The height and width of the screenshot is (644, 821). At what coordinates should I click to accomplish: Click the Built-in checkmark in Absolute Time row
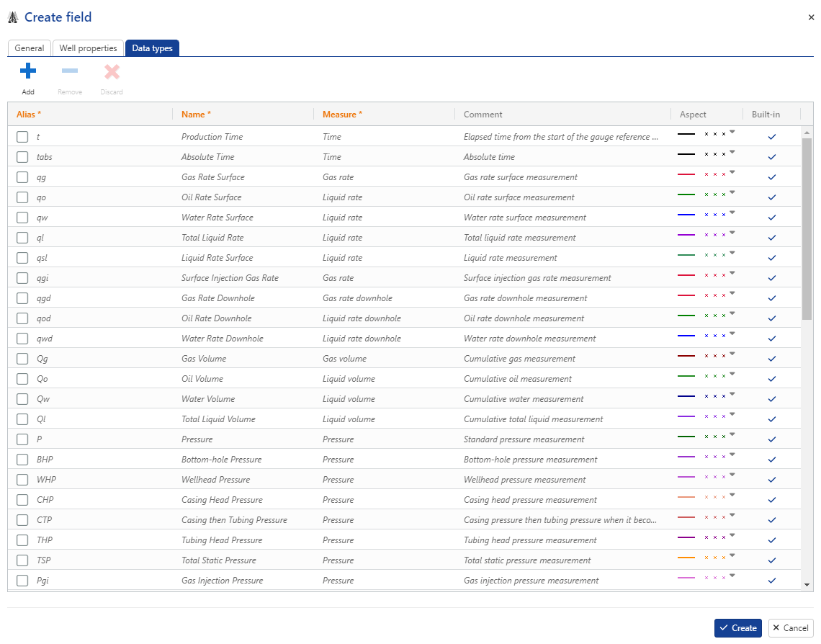pos(772,156)
